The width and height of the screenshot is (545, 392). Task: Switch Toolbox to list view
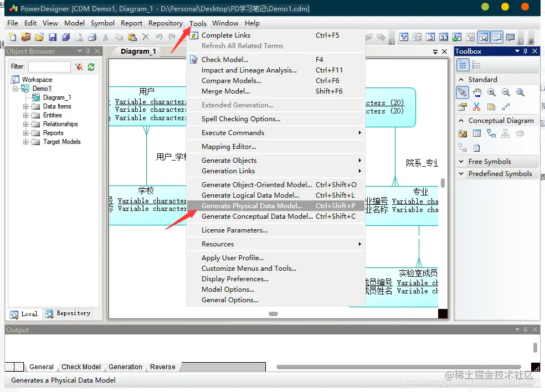[x=476, y=65]
